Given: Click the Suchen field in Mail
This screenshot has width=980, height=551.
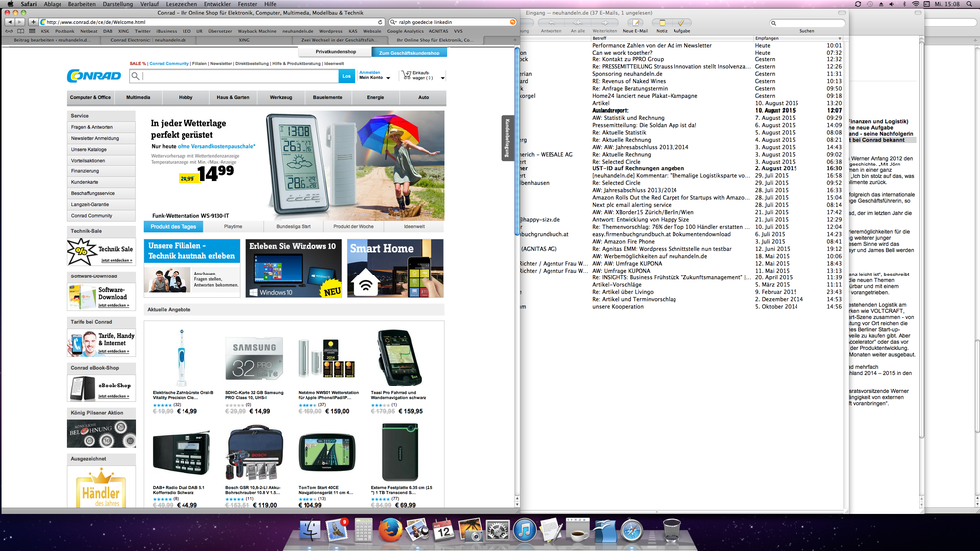Looking at the screenshot, I should tap(806, 23).
